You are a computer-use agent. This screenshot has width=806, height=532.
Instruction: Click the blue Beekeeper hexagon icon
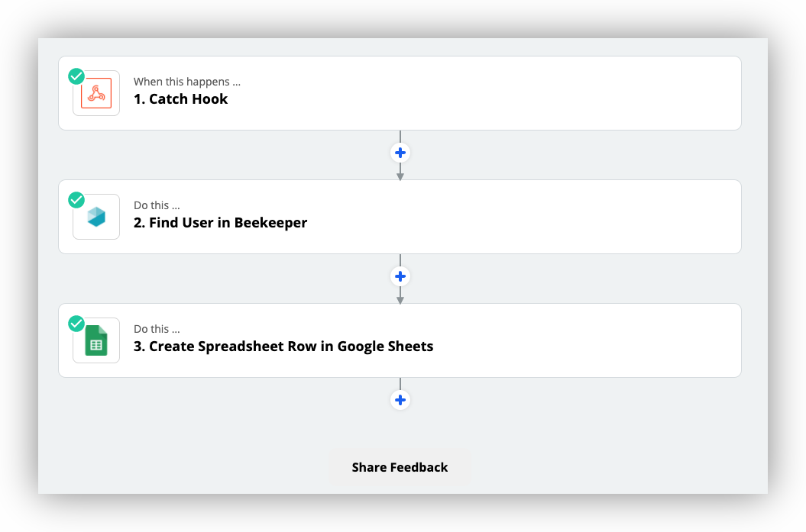(96, 218)
